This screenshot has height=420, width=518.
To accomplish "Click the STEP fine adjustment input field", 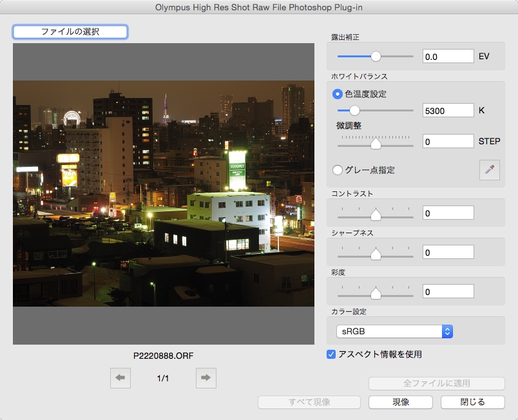I will (448, 141).
